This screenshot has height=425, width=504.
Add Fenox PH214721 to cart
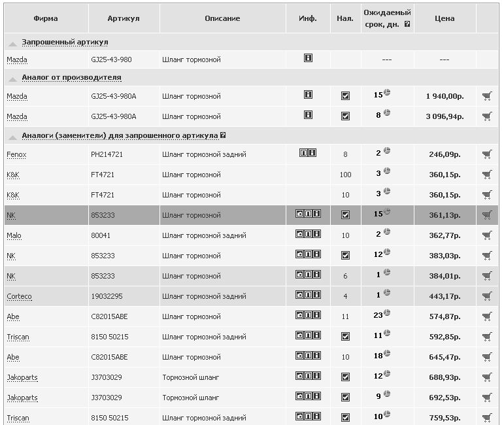pos(487,154)
